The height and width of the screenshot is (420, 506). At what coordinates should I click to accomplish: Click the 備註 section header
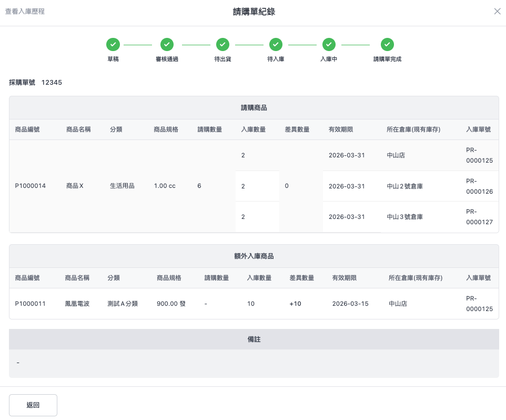(254, 339)
